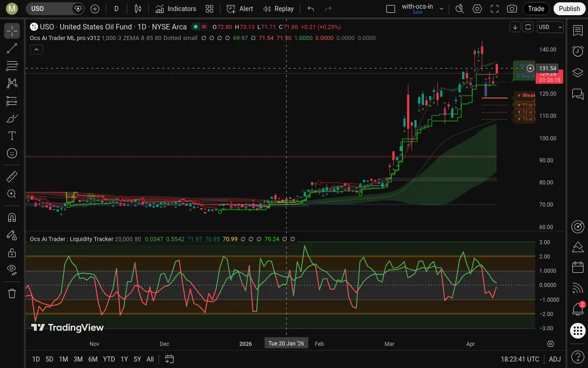Select the 5D time range
Screen dimensions: 588x368
[x=49, y=359]
